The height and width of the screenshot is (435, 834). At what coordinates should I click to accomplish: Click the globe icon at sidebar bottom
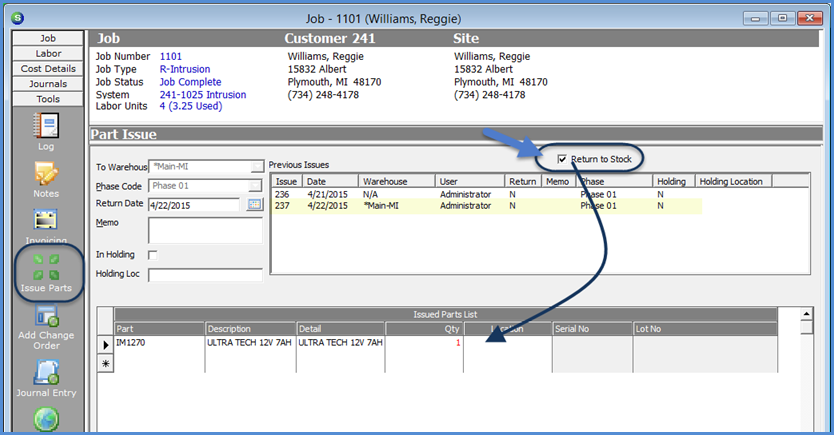click(46, 420)
